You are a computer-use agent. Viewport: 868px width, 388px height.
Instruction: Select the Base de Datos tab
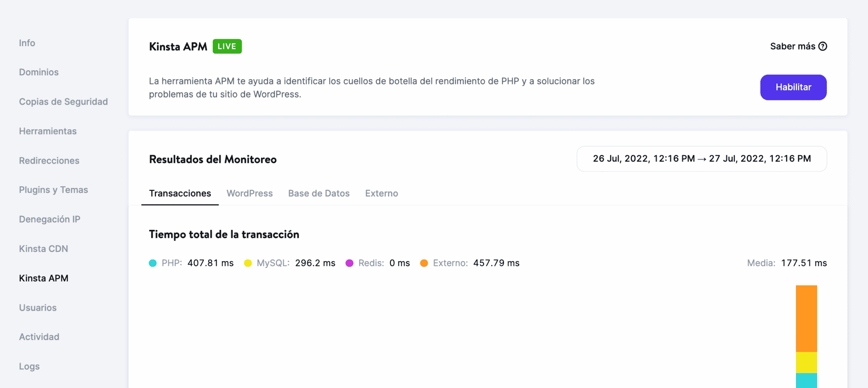(x=319, y=193)
